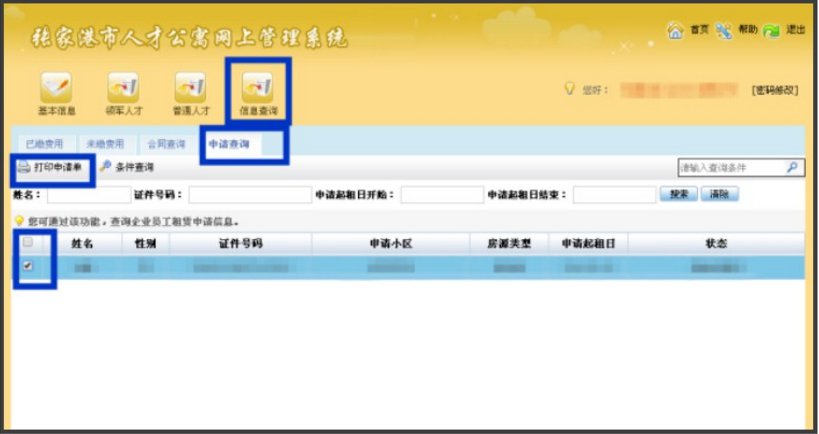Click the magnifier icon in search box
819x434 pixels.
tap(792, 167)
